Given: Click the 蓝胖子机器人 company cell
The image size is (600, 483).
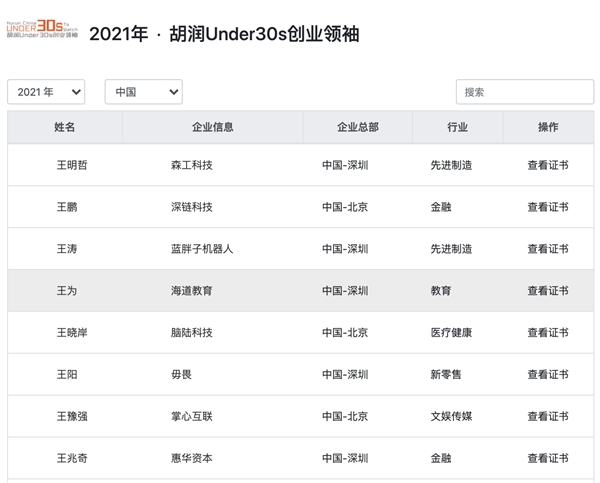Looking at the screenshot, I should point(202,249).
